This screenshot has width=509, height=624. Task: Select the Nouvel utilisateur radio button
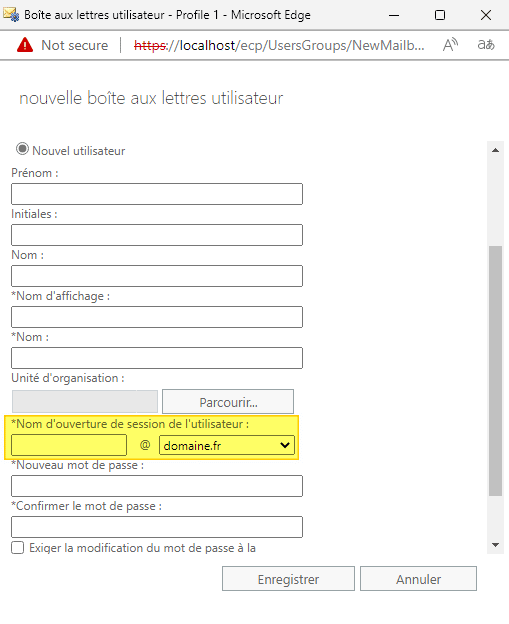22,149
